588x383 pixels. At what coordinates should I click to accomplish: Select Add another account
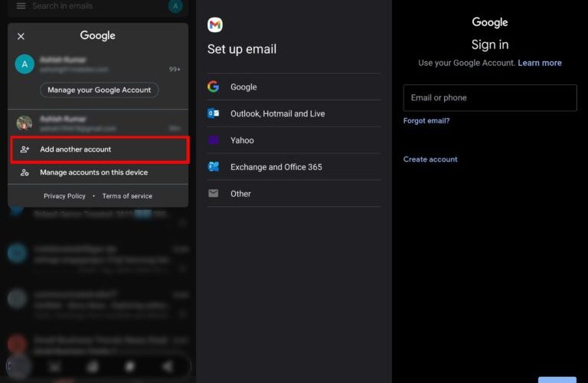click(x=99, y=149)
